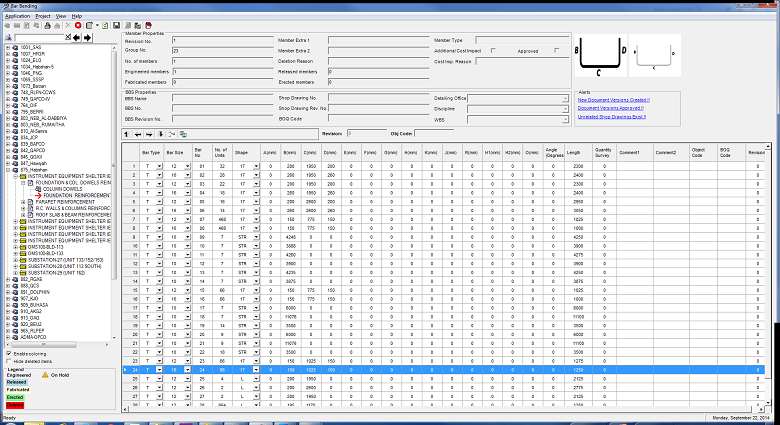780x425 pixels.
Task: Click the right arrow beside tree search
Action: (89, 37)
